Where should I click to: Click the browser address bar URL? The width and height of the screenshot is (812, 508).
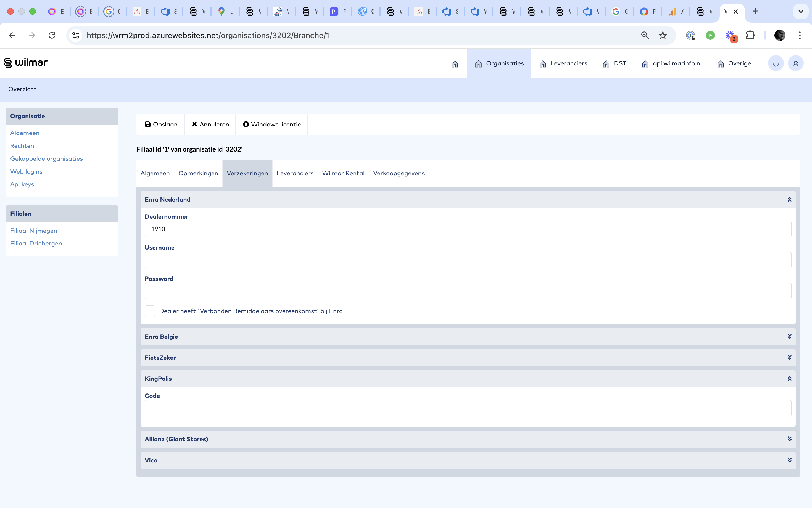tap(208, 35)
